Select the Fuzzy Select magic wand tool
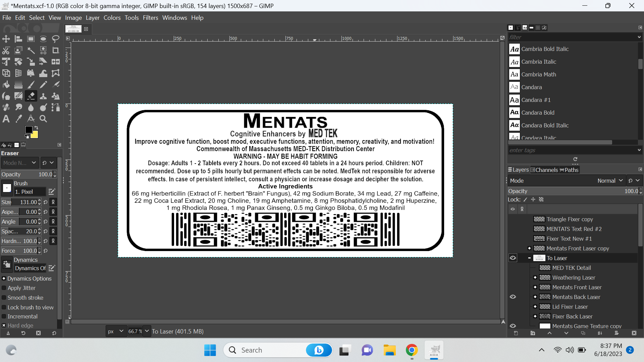644x362 pixels. [31, 50]
